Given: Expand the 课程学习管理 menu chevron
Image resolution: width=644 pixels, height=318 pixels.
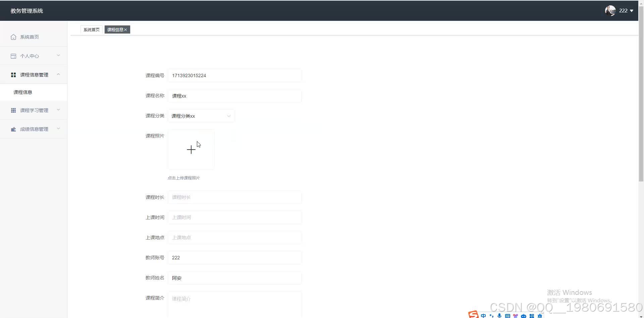Looking at the screenshot, I should (58, 110).
